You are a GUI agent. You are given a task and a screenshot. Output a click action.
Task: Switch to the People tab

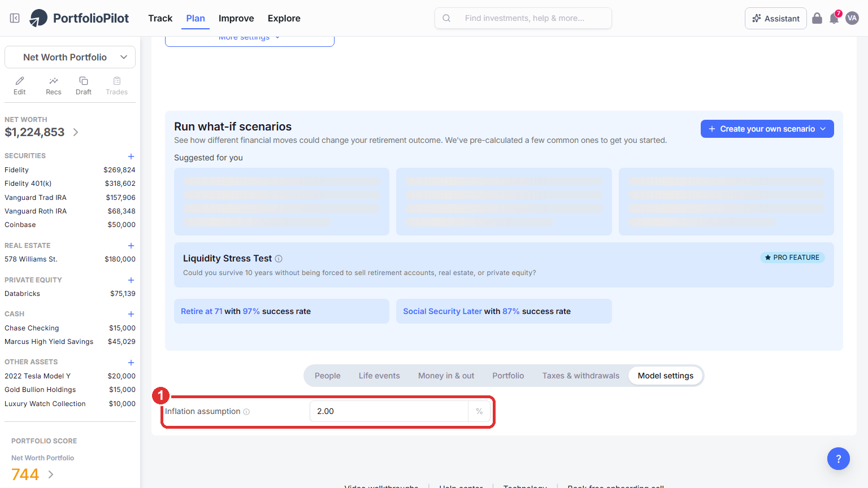328,376
